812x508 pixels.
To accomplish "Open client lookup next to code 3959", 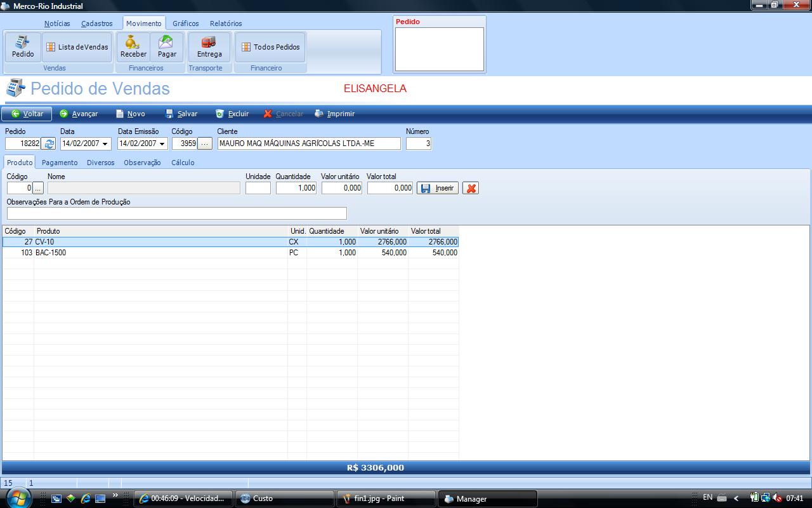I will [205, 144].
